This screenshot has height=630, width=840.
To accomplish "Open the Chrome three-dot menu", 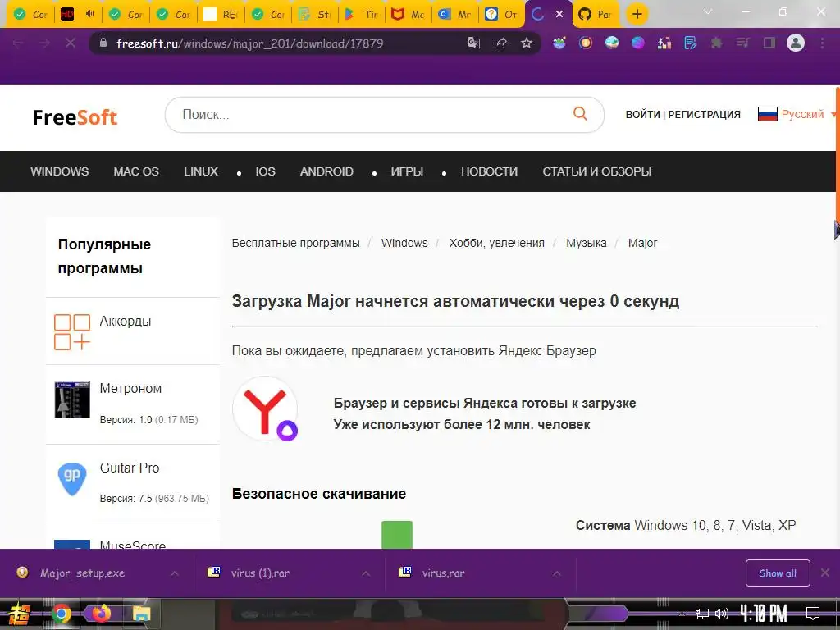I will (822, 43).
